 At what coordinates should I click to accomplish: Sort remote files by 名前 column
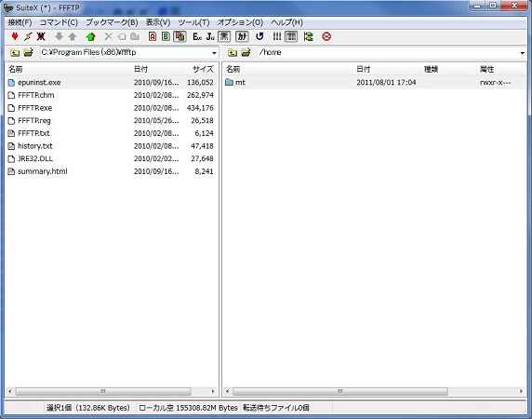click(x=288, y=69)
